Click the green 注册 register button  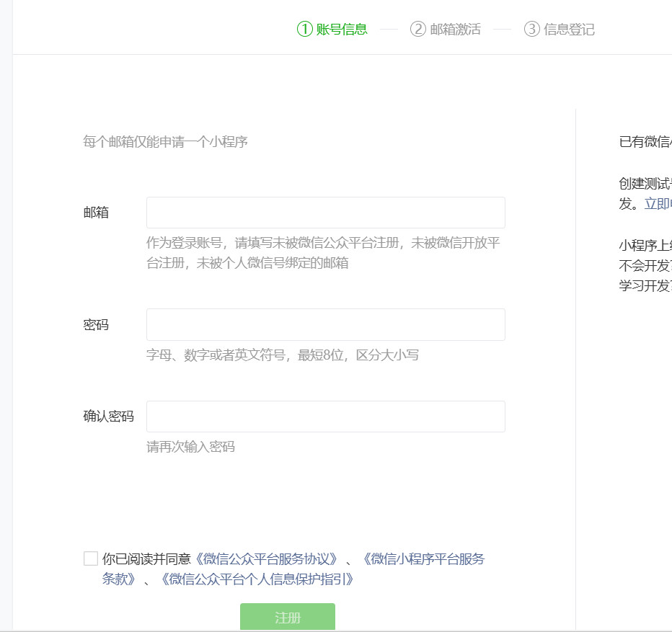coord(288,618)
